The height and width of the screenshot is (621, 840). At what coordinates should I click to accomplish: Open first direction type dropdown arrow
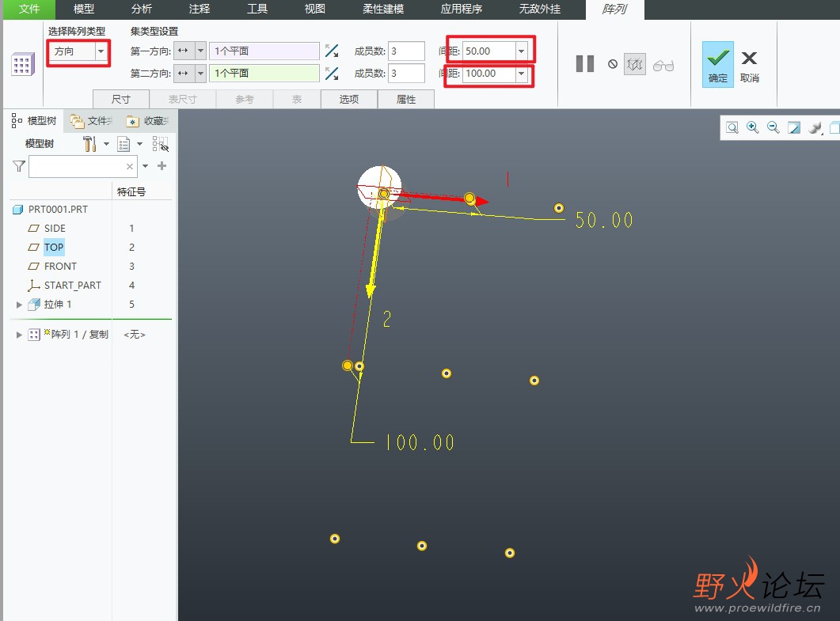(200, 51)
